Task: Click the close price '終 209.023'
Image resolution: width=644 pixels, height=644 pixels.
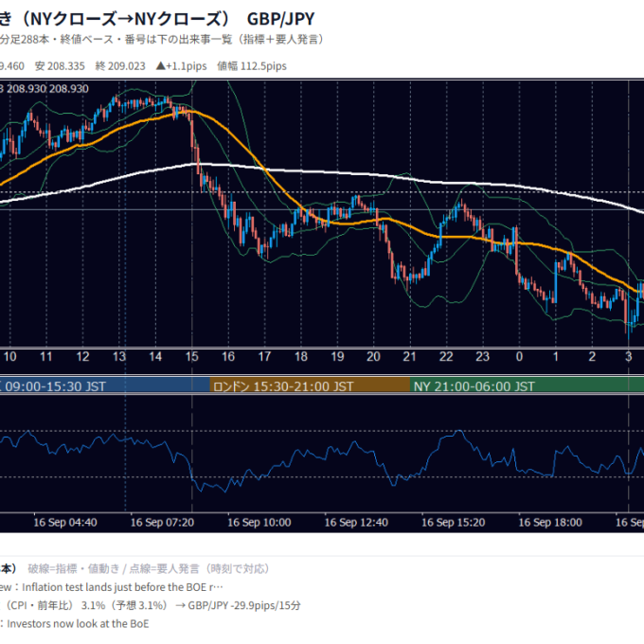Action: tap(120, 66)
